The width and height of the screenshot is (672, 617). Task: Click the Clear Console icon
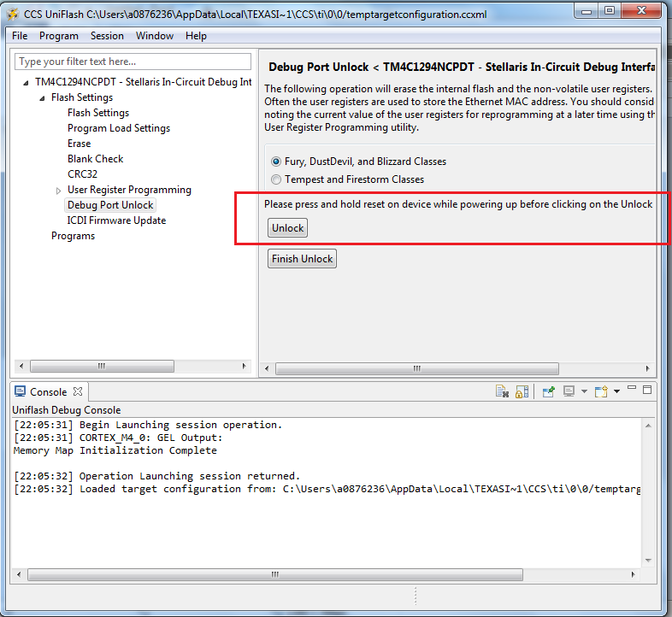coord(502,391)
